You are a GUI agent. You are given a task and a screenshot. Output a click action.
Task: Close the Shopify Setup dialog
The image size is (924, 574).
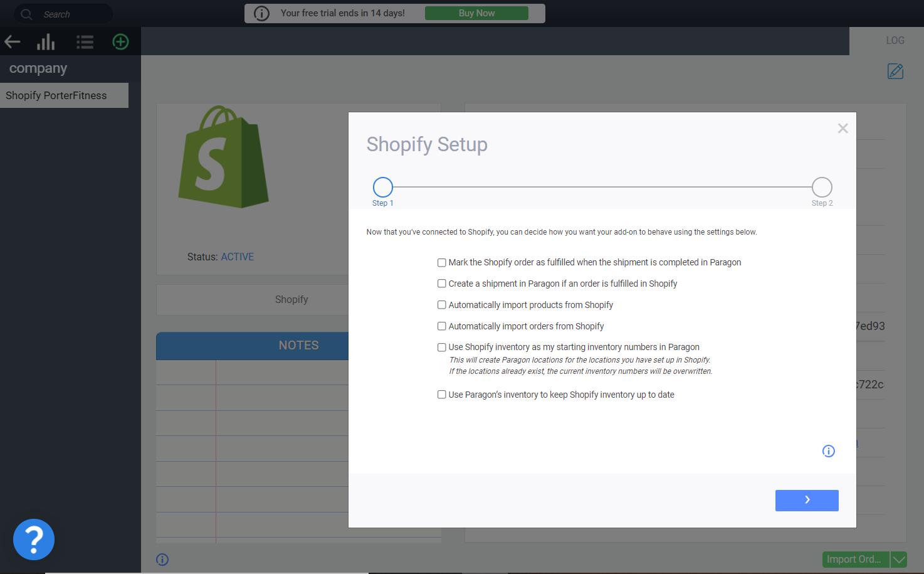point(843,128)
